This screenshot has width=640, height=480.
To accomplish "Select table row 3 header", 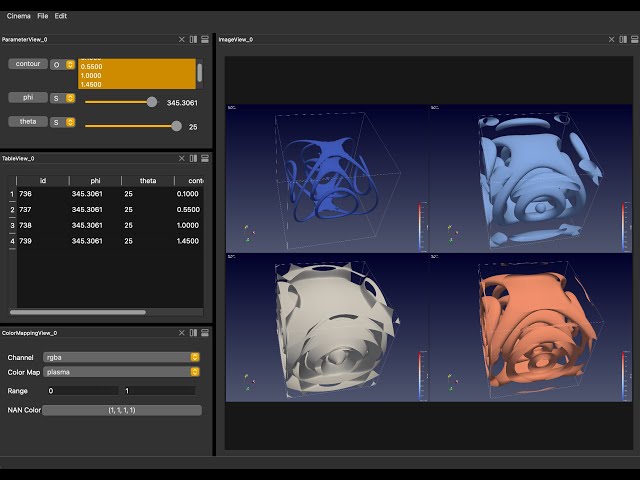I will click(12, 225).
